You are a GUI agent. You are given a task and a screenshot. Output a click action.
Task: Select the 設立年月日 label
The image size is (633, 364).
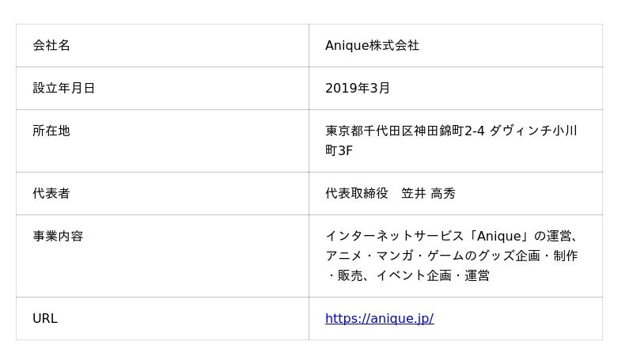63,89
